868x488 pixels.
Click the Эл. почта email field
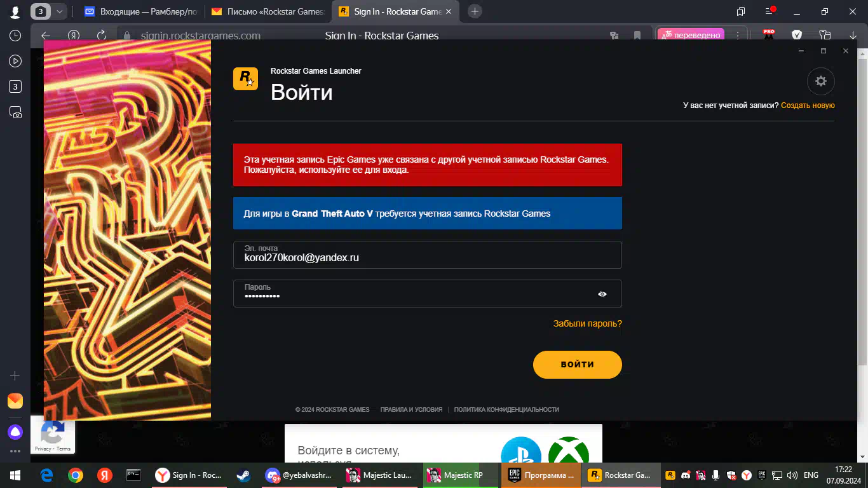(428, 255)
